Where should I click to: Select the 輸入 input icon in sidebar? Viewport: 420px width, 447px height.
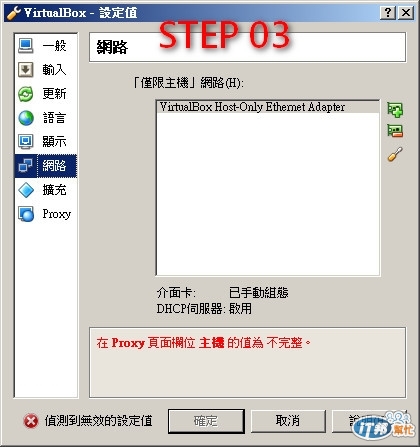click(x=26, y=70)
